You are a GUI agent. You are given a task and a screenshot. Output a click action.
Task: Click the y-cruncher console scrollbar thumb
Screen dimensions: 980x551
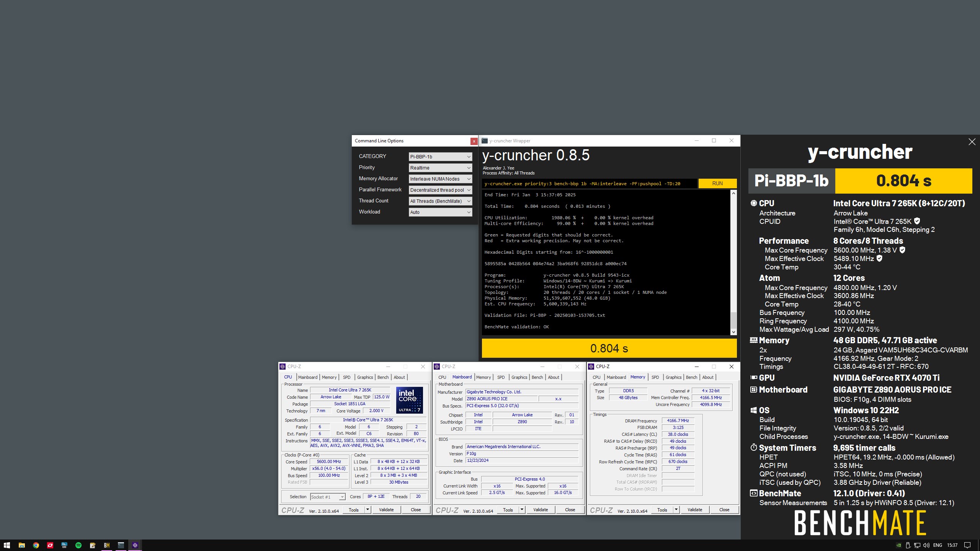click(733, 320)
